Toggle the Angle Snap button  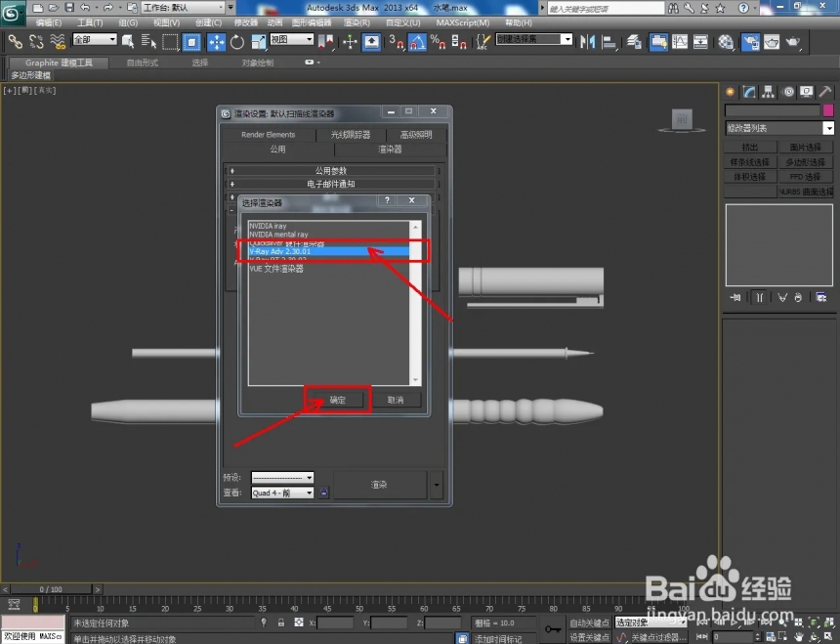[417, 41]
